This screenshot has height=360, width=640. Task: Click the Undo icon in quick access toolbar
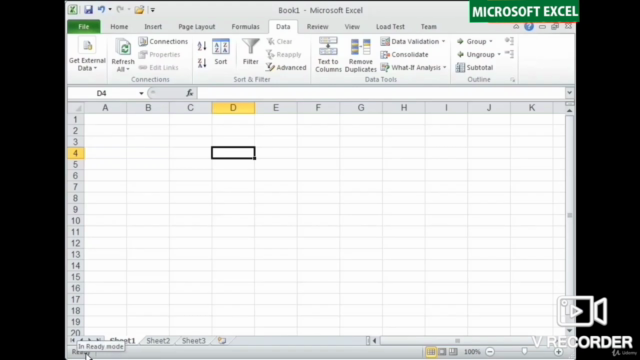click(101, 9)
